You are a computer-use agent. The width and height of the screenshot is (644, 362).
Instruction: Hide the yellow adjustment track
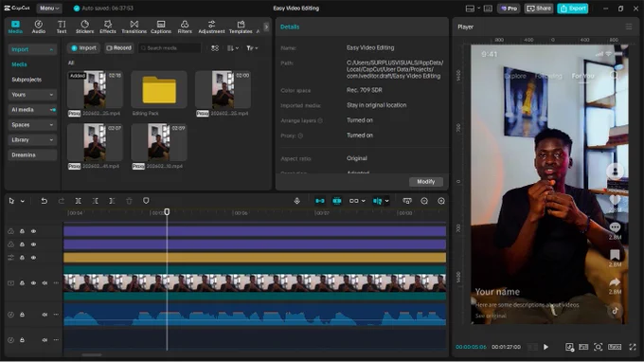[x=34, y=258]
